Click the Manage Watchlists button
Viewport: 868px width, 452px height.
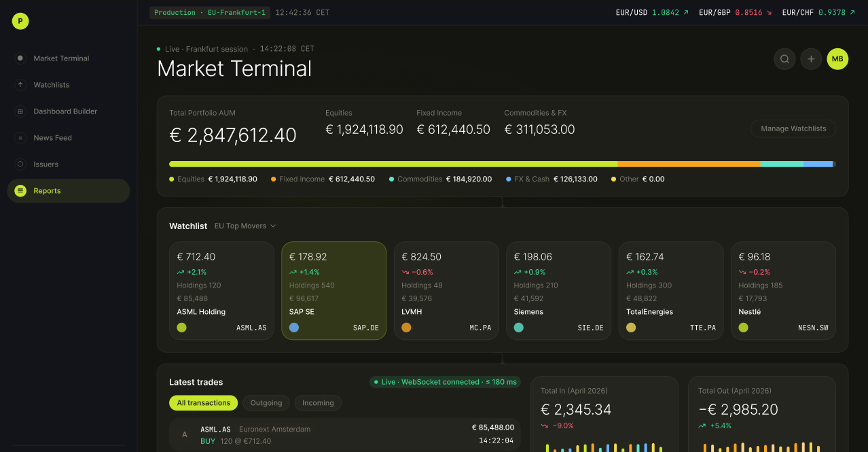pos(793,128)
